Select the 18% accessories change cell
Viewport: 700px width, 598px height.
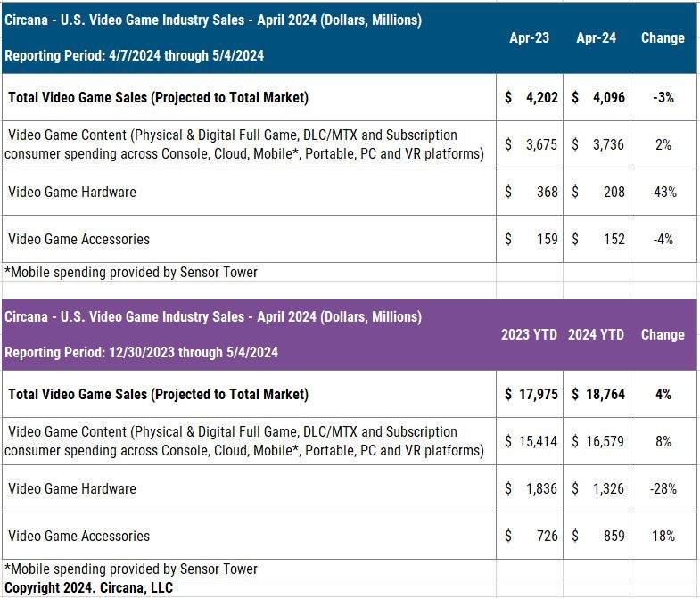click(663, 536)
